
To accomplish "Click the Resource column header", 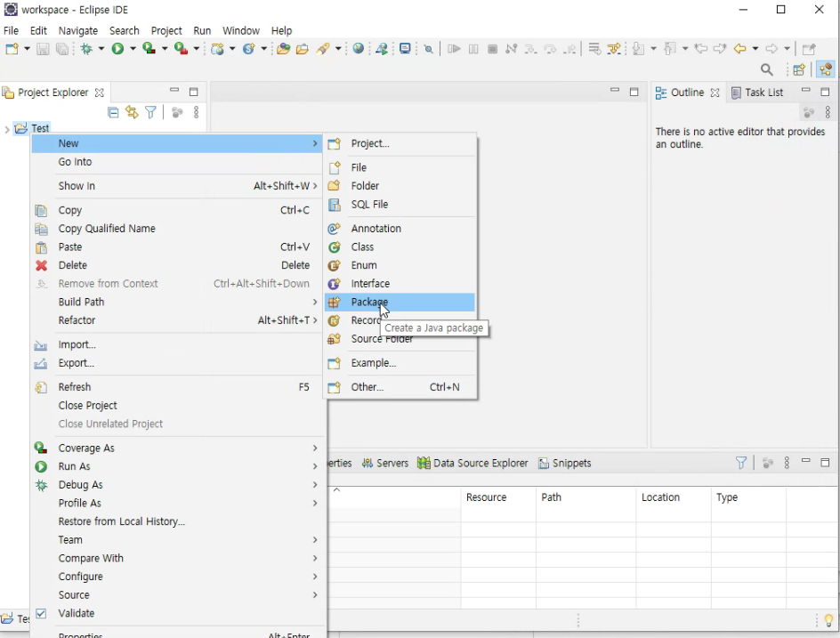I will [498, 497].
